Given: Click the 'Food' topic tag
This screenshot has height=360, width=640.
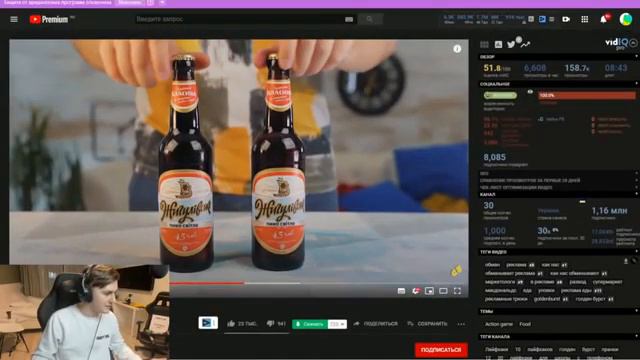Looking at the screenshot, I should (x=525, y=324).
